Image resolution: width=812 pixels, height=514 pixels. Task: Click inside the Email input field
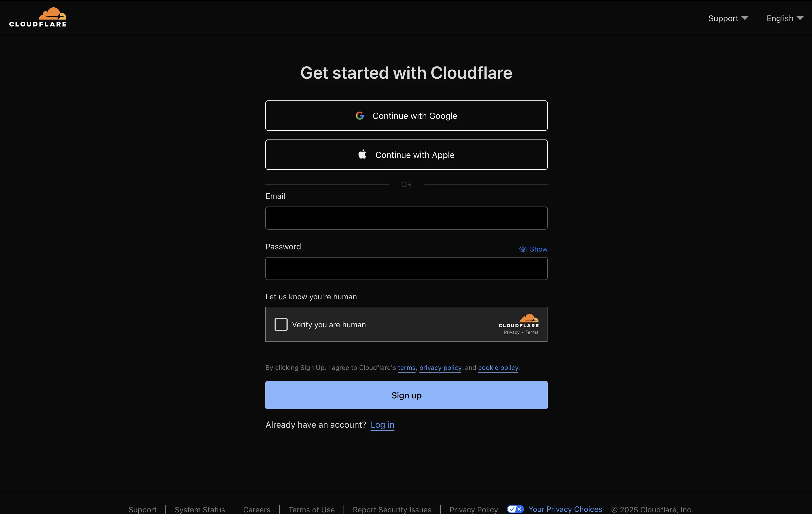(x=406, y=218)
